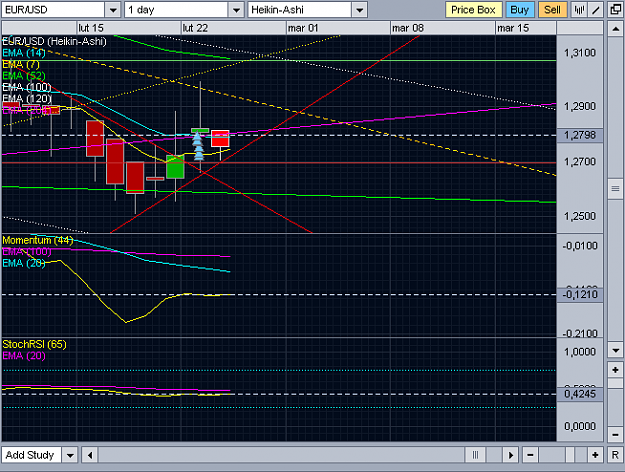The width and height of the screenshot is (625, 472).
Task: Click the vertical zoom slider track
Action: (615, 402)
